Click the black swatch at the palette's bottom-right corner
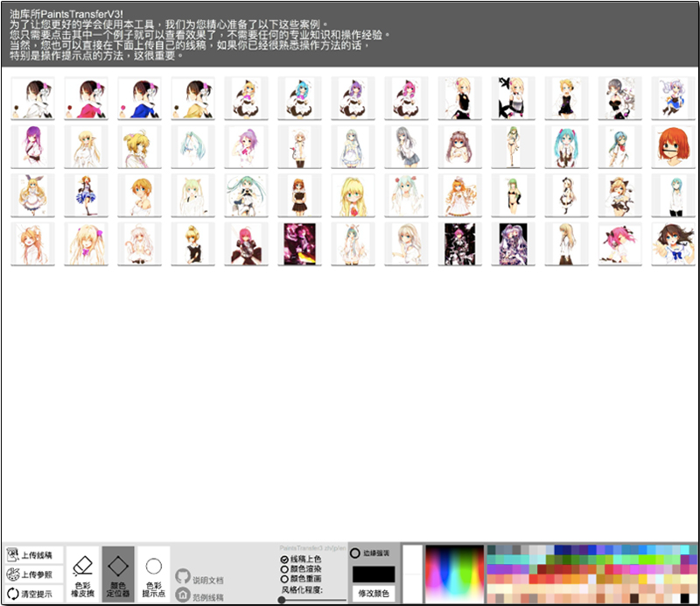 coord(684,599)
